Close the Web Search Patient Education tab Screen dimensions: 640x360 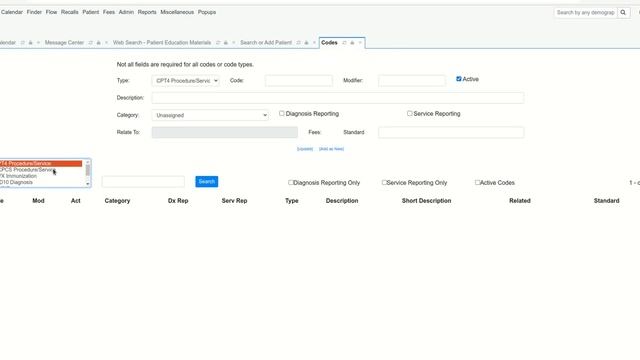coord(233,43)
